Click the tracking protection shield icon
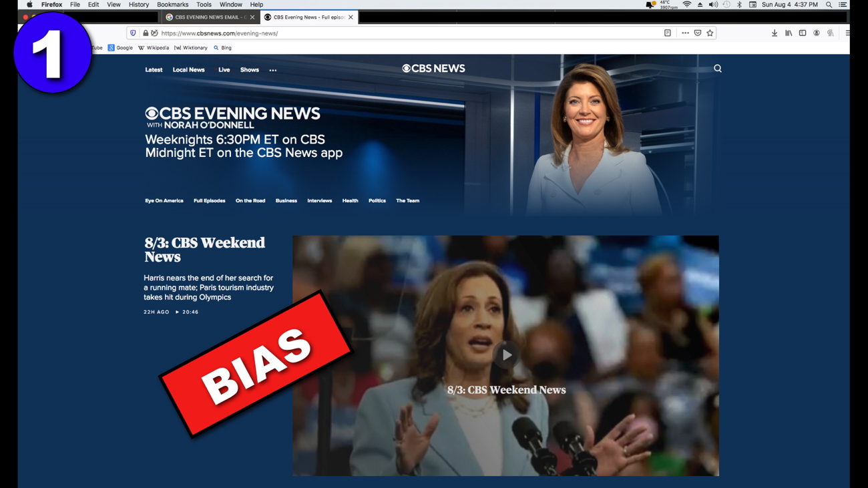868x488 pixels. [133, 33]
